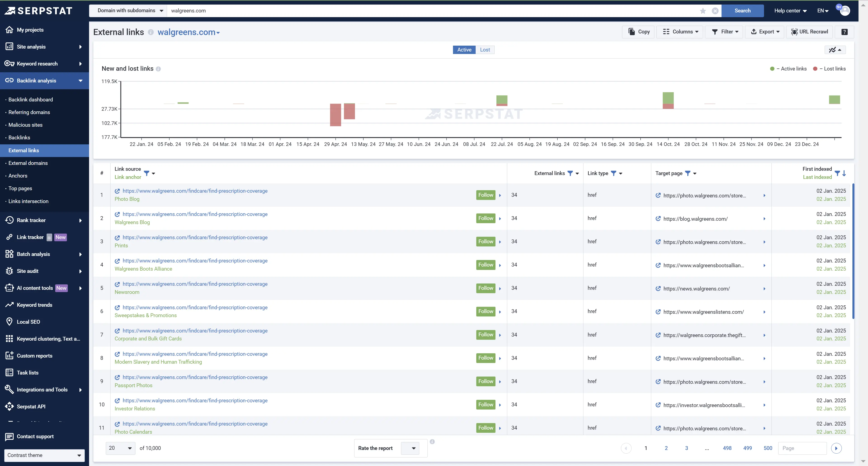
Task: Switch to Active links tab
Action: (x=464, y=50)
